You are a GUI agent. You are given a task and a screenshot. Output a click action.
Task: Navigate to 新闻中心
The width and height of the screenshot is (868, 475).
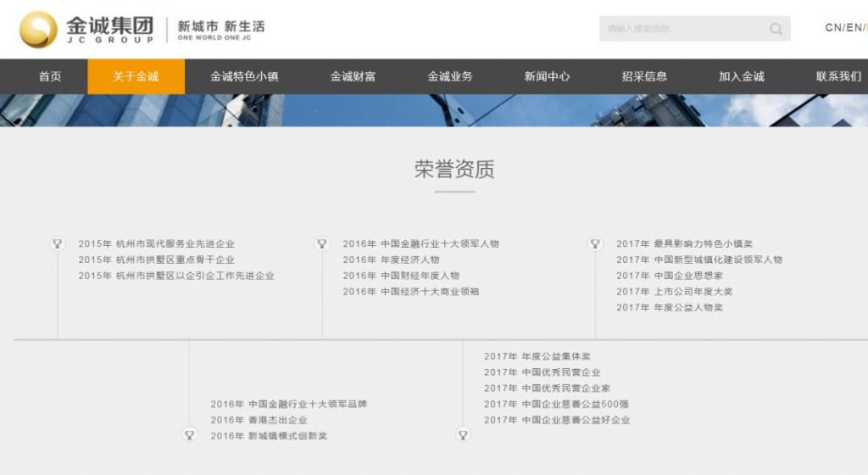point(547,76)
